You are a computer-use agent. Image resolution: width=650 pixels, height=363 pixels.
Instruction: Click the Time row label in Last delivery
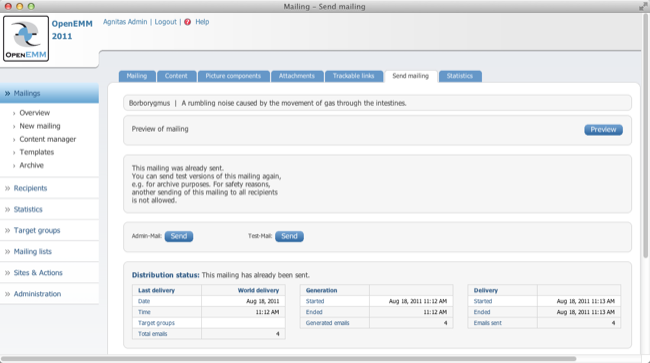[x=144, y=312]
